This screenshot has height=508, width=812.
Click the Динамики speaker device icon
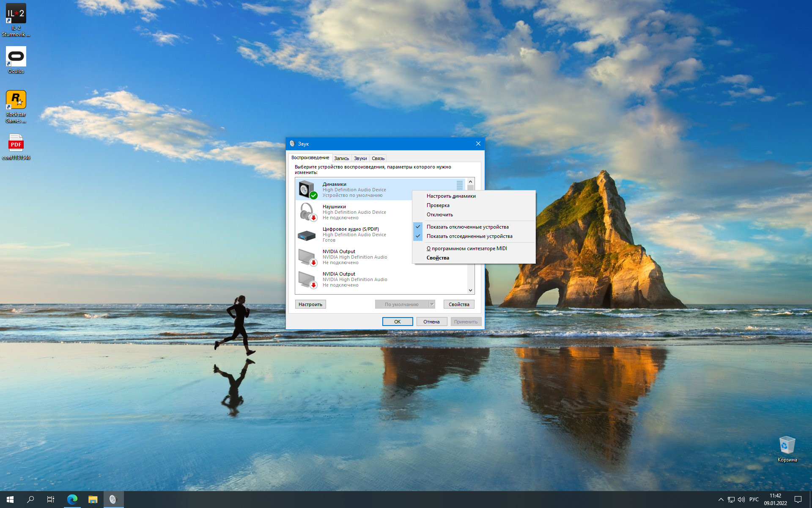pos(307,189)
